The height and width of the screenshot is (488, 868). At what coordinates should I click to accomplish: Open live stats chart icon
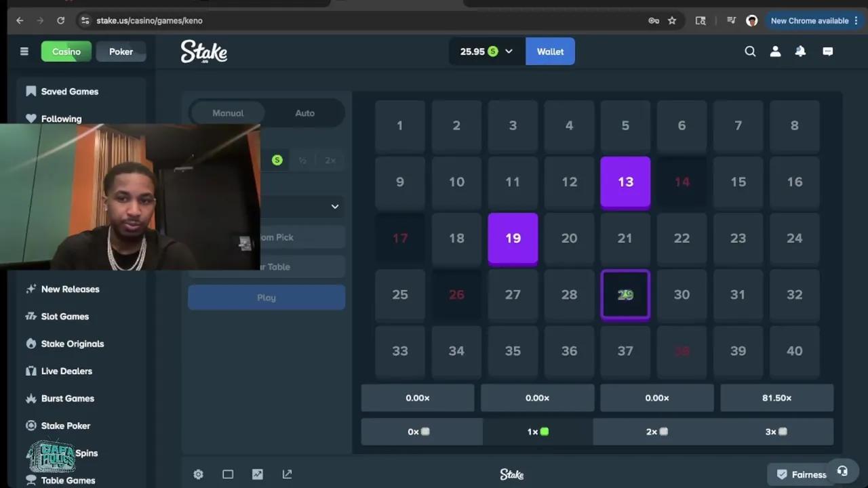pyautogui.click(x=258, y=474)
